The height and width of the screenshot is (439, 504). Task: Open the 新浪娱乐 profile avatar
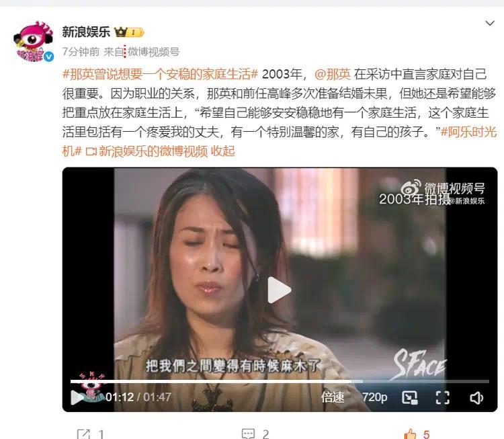pyautogui.click(x=34, y=41)
